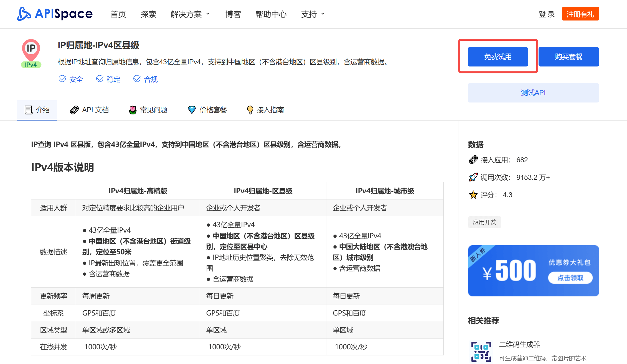627x364 pixels.
Task: Click the paperclip icon beside API 文档
Action: (x=74, y=110)
